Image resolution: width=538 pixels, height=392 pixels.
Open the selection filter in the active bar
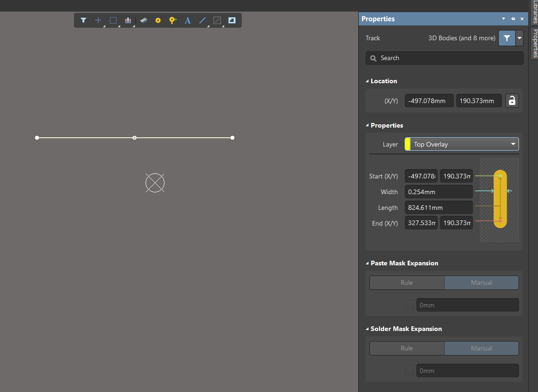(x=83, y=20)
